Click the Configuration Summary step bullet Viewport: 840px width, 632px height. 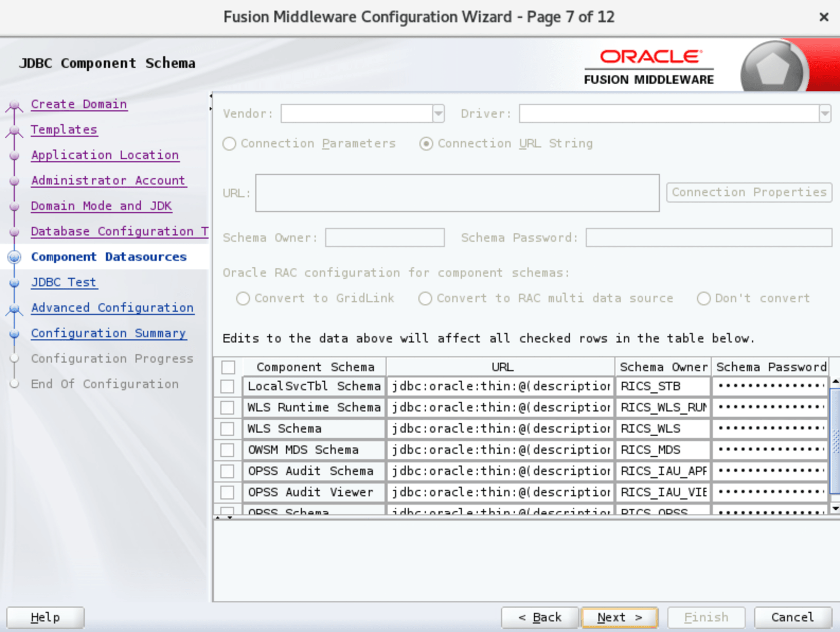click(x=14, y=333)
